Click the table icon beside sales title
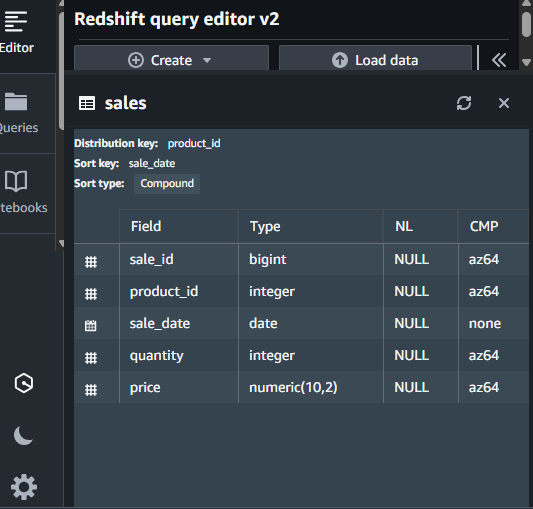The height and width of the screenshot is (509, 533). (87, 103)
